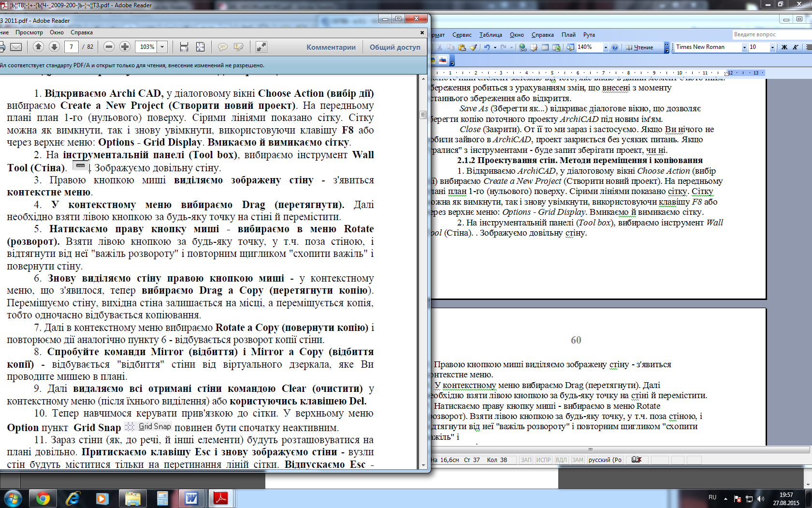Open the Комментарии pane in Reader
This screenshot has width=812, height=508.
click(331, 47)
